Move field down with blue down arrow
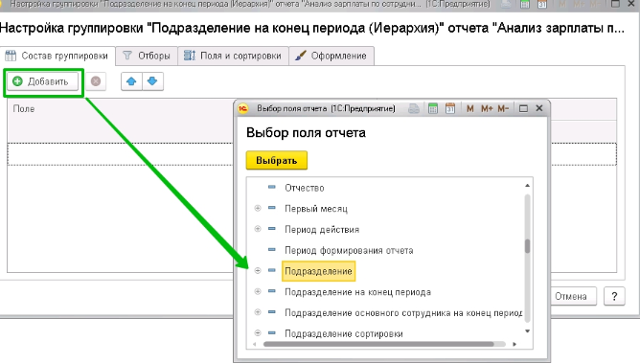The height and width of the screenshot is (364, 640). (152, 81)
